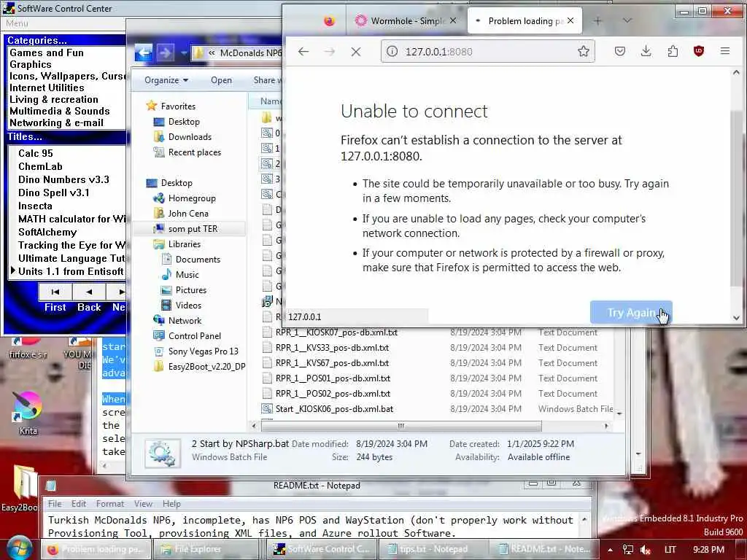Image resolution: width=747 pixels, height=560 pixels.
Task: Open Pocket save icon in Firefox toolbar
Action: [620, 52]
